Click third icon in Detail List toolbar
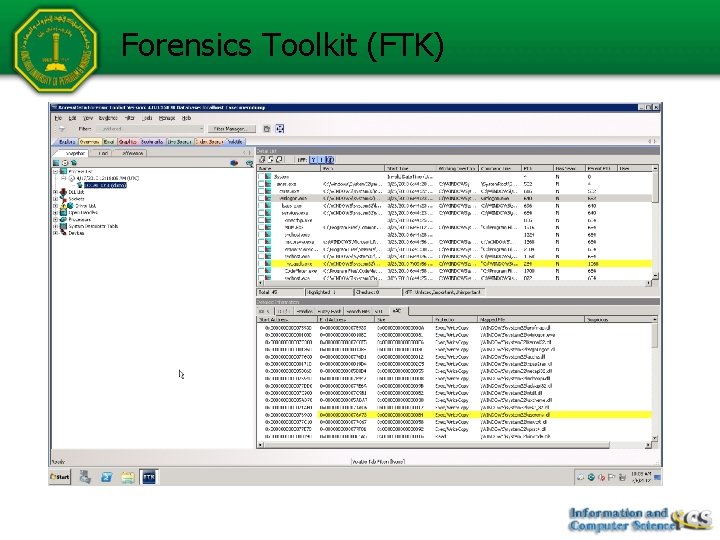 pos(280,159)
